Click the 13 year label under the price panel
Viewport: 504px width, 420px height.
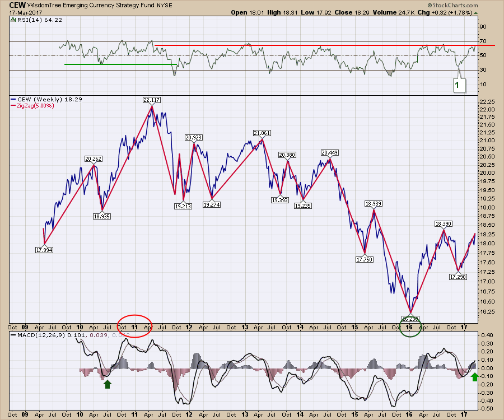[x=245, y=328]
